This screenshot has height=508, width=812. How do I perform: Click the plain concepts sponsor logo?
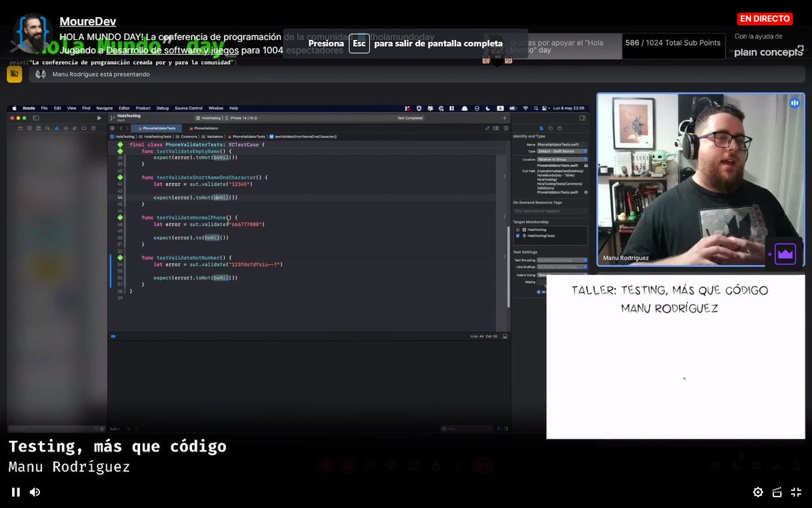point(768,51)
